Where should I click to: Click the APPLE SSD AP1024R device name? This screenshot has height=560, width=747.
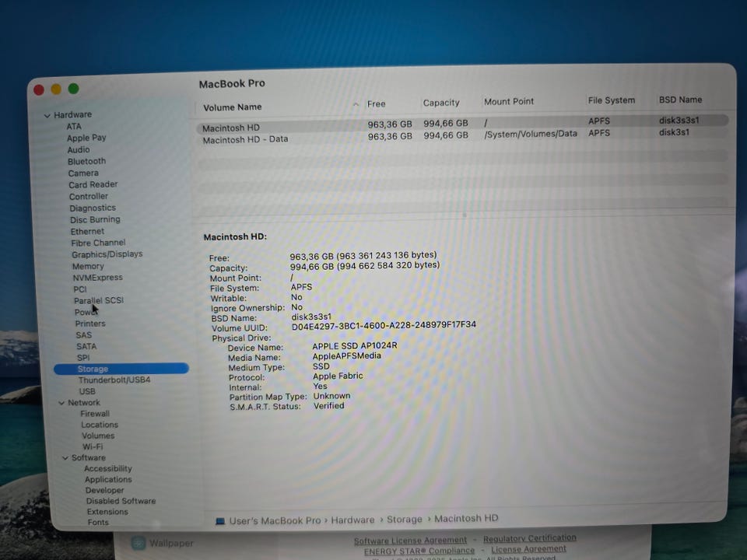(x=355, y=345)
